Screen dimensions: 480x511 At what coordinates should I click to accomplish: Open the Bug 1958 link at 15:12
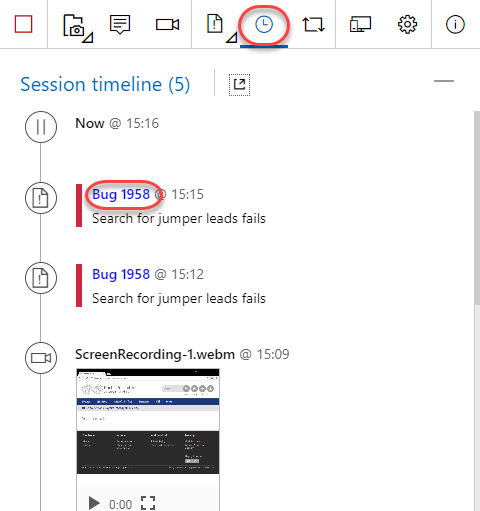tap(121, 274)
